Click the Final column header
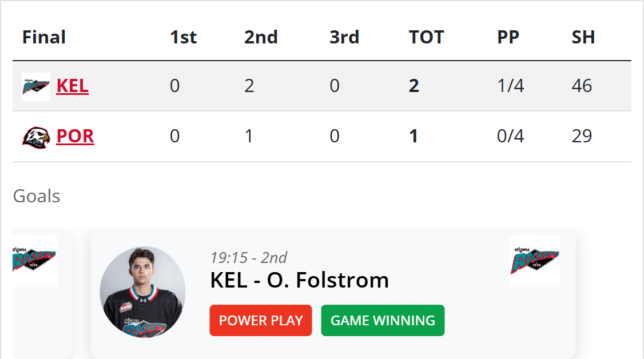The image size is (644, 359). 44,37
